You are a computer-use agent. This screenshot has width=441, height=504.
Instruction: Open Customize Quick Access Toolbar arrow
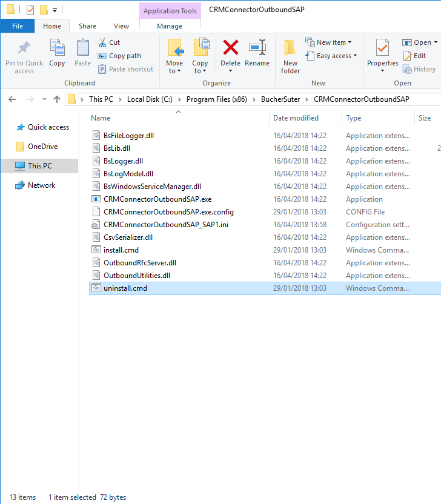[55, 10]
